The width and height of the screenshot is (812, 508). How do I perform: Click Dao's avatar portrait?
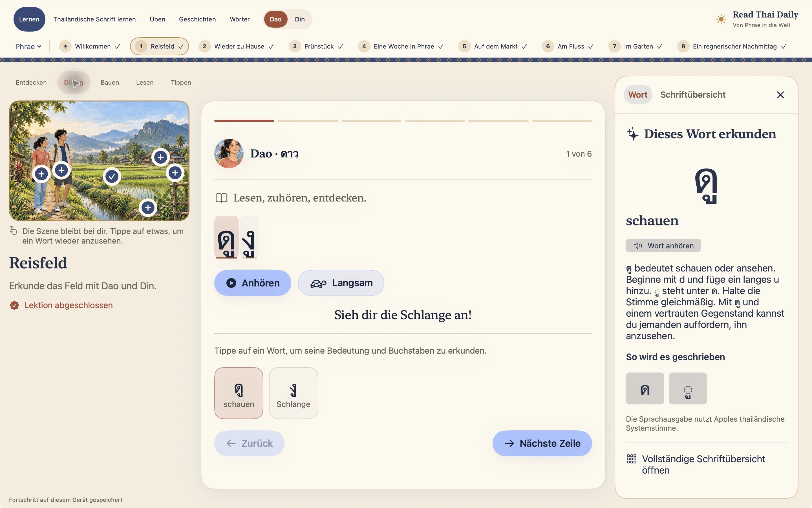pos(229,154)
